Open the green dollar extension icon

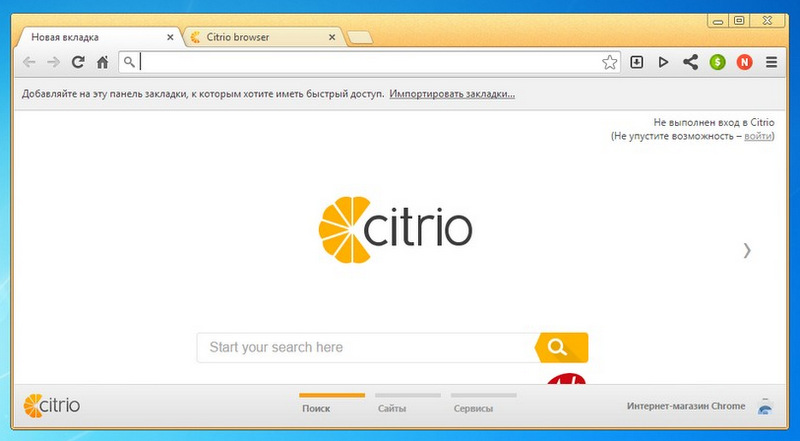pyautogui.click(x=717, y=62)
